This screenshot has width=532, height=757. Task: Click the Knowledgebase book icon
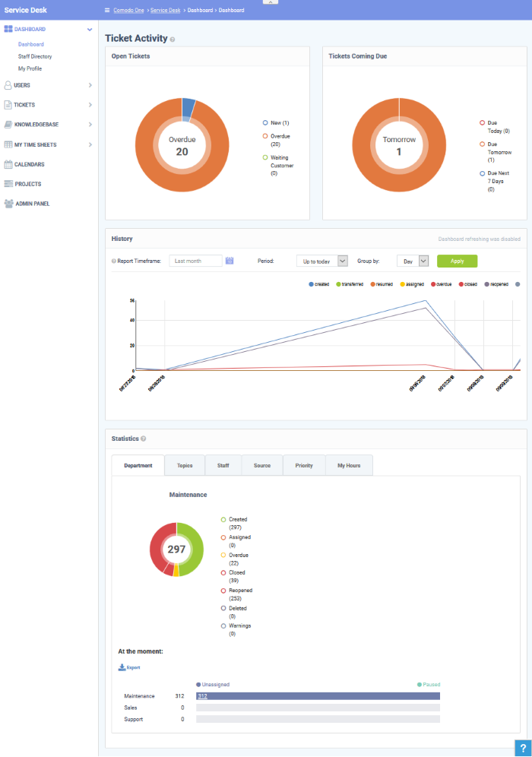pos(8,125)
